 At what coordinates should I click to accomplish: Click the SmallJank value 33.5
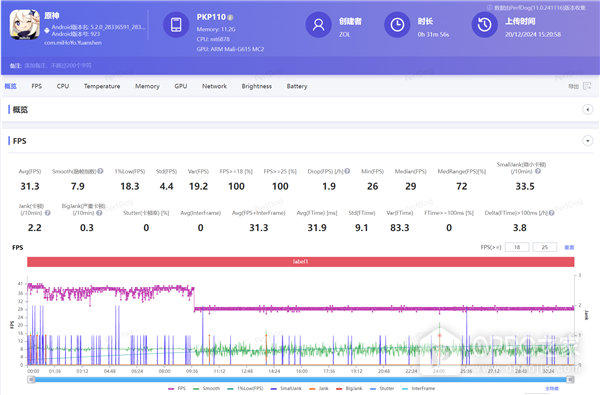[x=525, y=186]
